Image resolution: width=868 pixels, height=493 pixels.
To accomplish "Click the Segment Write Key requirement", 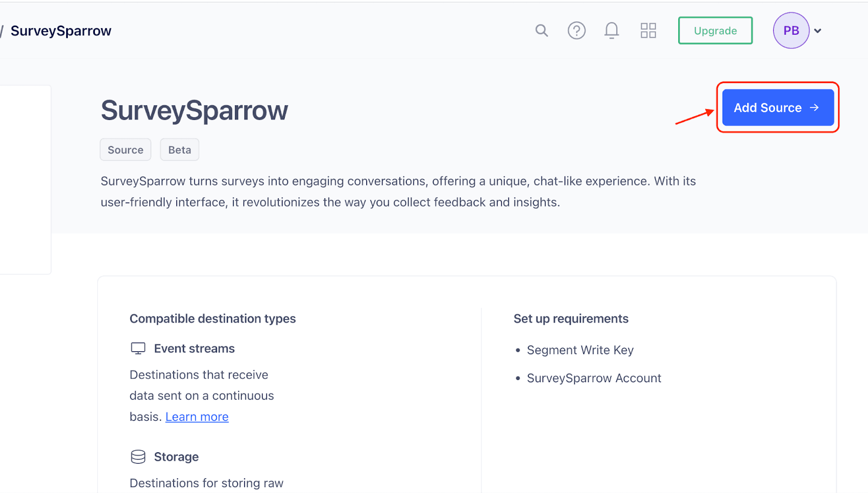I will click(580, 350).
